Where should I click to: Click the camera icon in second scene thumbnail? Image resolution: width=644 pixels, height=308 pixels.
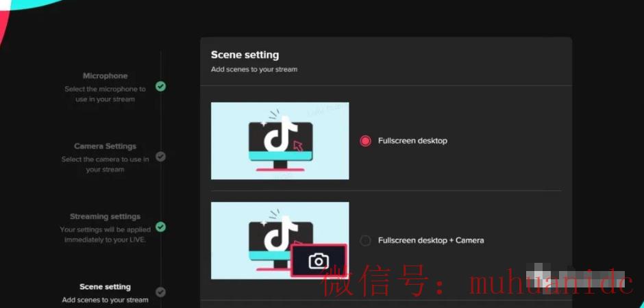coord(319,261)
